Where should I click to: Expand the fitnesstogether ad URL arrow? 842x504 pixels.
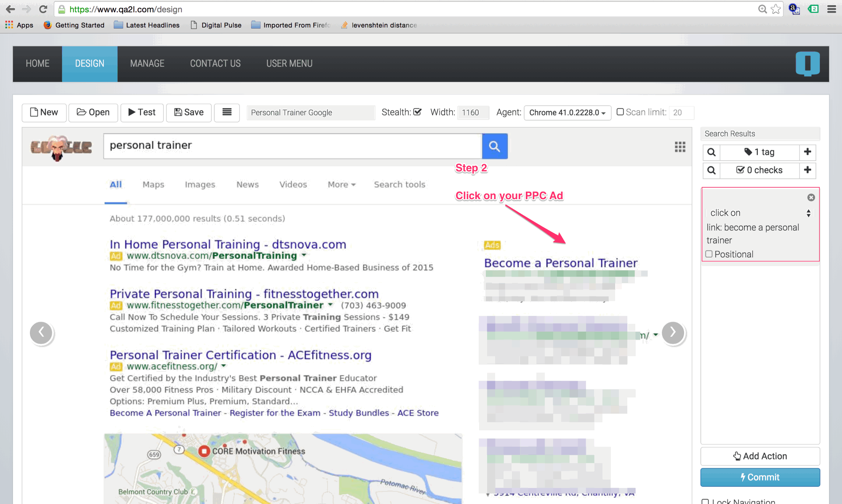pyautogui.click(x=330, y=304)
